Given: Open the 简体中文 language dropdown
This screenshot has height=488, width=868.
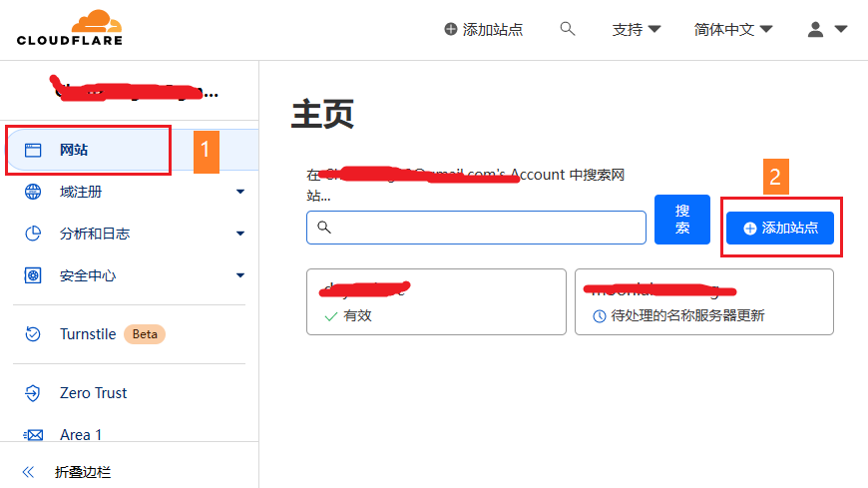Looking at the screenshot, I should [733, 30].
